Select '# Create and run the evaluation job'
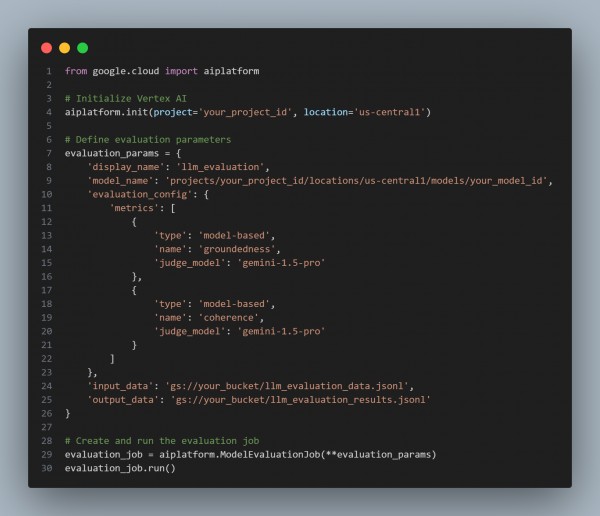 coord(162,441)
